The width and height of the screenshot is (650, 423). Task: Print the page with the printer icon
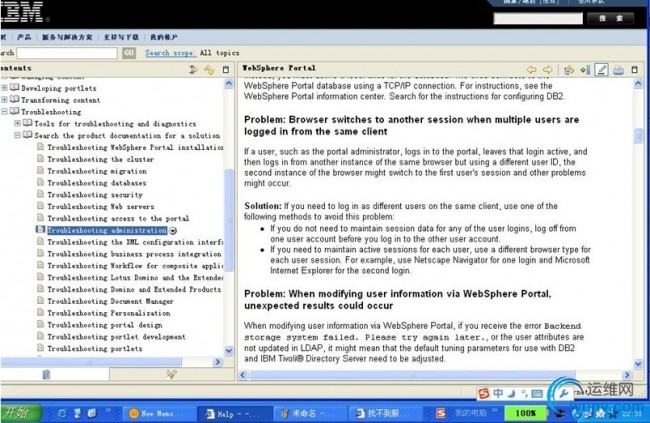click(618, 70)
